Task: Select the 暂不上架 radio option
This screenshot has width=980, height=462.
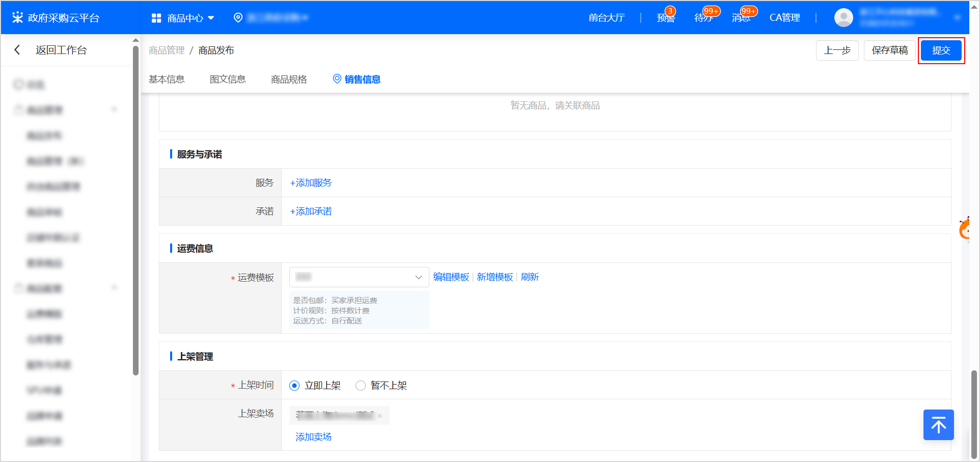Action: [x=361, y=386]
